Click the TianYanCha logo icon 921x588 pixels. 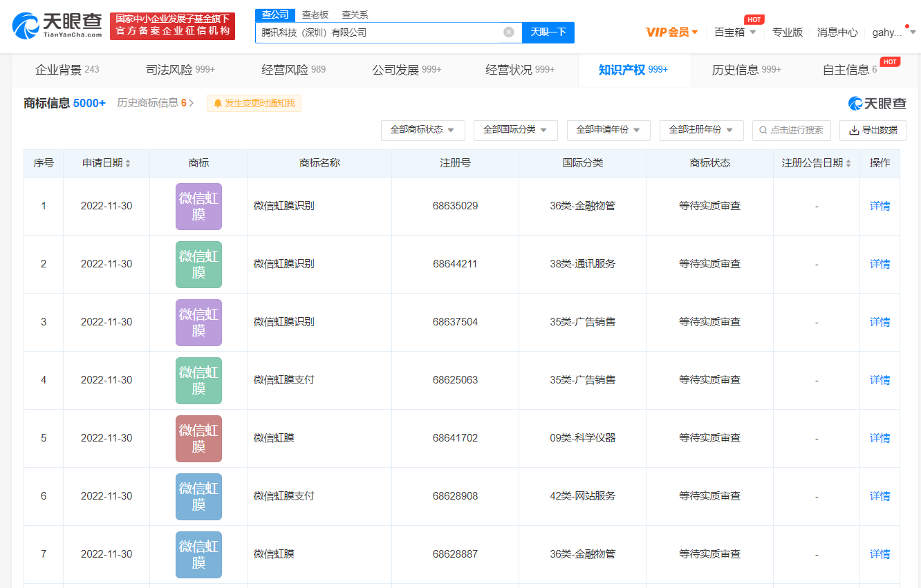coord(26,26)
